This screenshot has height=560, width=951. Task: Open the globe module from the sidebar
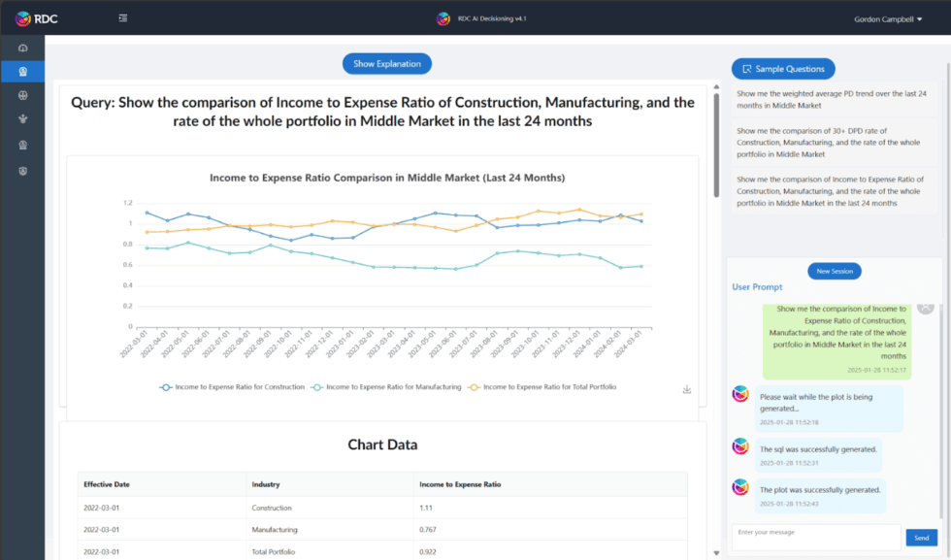(22, 94)
